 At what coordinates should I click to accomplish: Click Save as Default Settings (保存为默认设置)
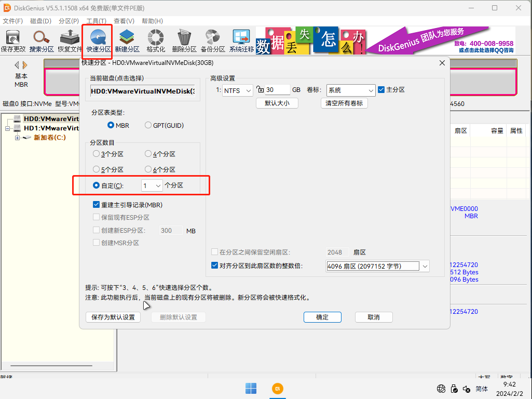[113, 317]
